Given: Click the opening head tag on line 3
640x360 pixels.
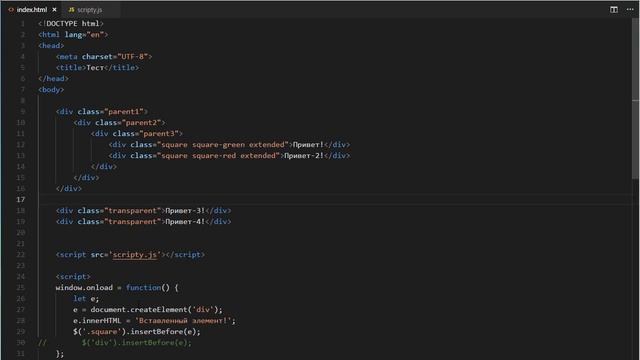Looking at the screenshot, I should 51,46.
